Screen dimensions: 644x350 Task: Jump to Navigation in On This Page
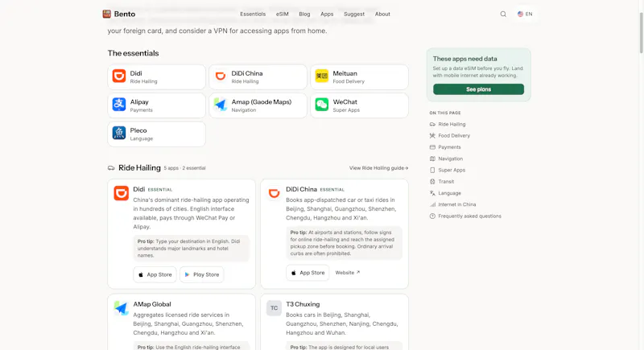click(x=450, y=159)
